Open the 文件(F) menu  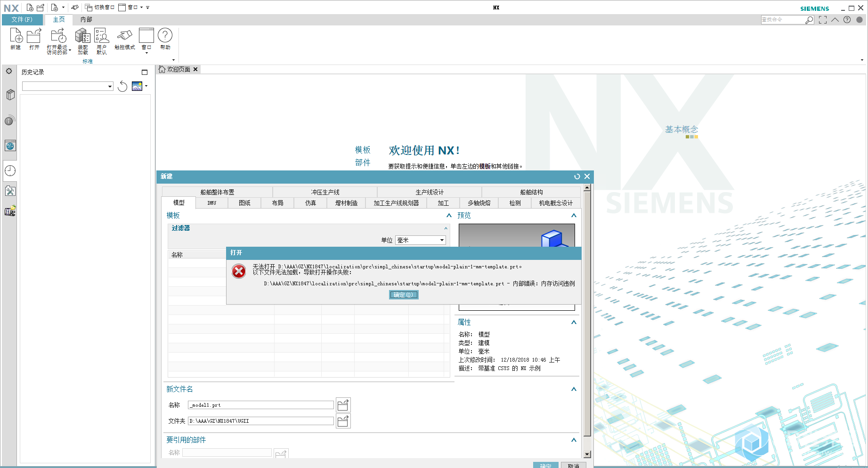(22, 19)
